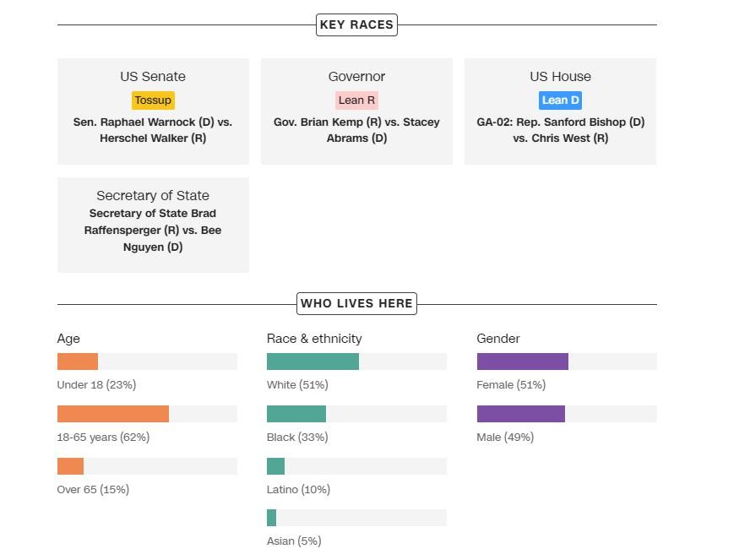Click GA-02 Bishop vs. West text
750x560 pixels.
pos(560,130)
